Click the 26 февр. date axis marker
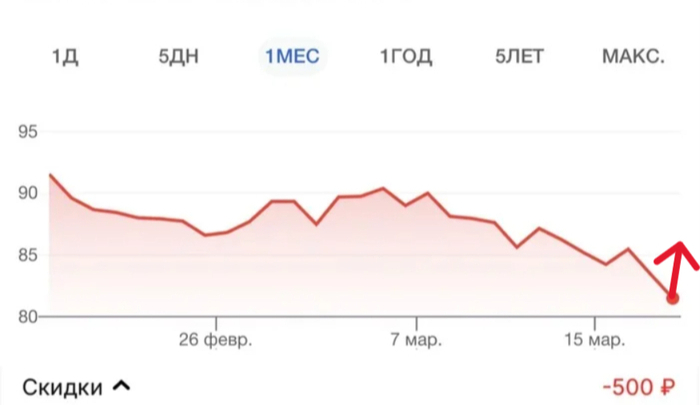The image size is (700, 405). click(216, 340)
